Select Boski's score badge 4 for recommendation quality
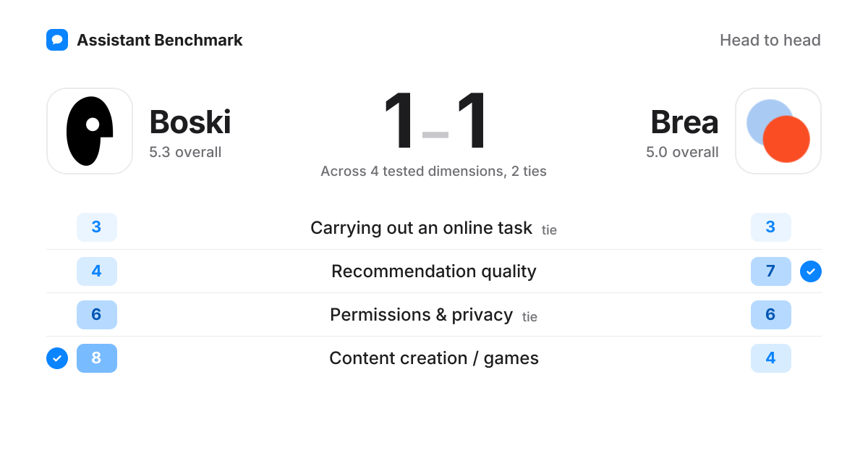868x456 pixels. pyautogui.click(x=97, y=271)
